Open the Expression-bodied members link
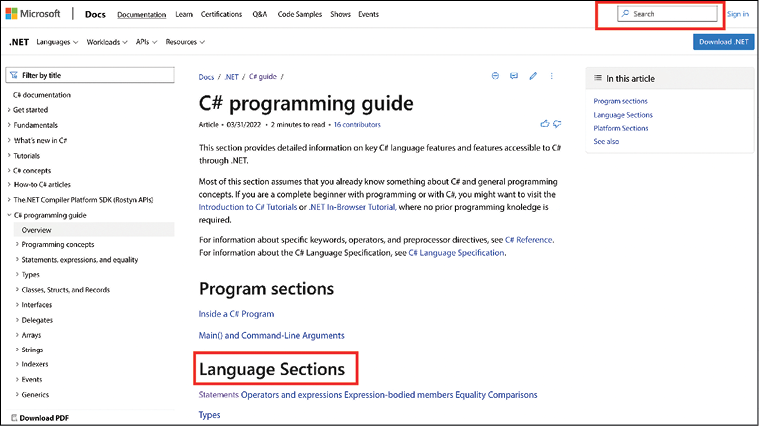This screenshot has height=426, width=759. click(x=399, y=395)
